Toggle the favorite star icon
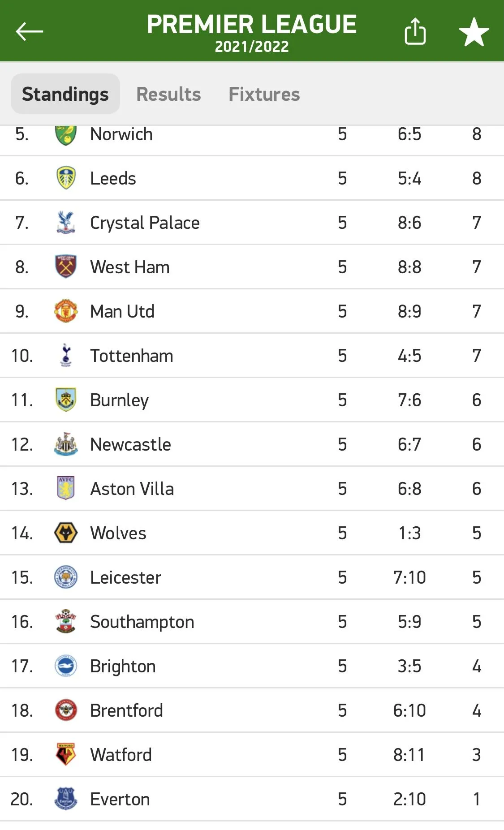 (x=474, y=32)
